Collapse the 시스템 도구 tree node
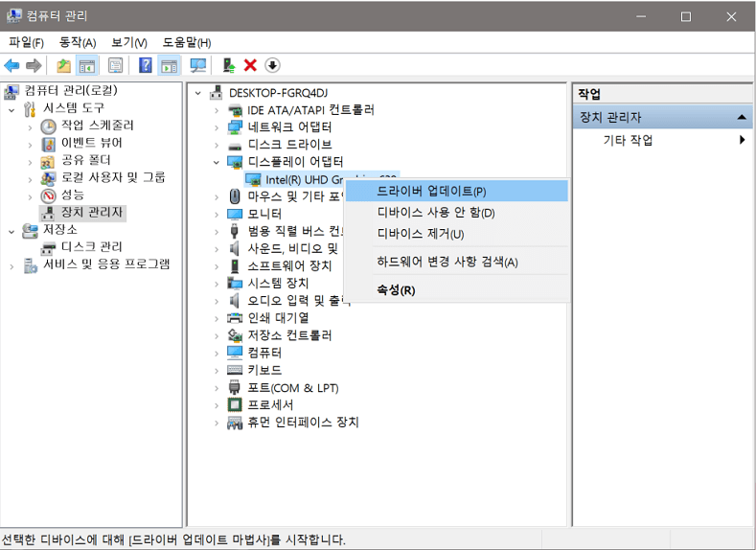756x550 pixels. pyautogui.click(x=12, y=110)
